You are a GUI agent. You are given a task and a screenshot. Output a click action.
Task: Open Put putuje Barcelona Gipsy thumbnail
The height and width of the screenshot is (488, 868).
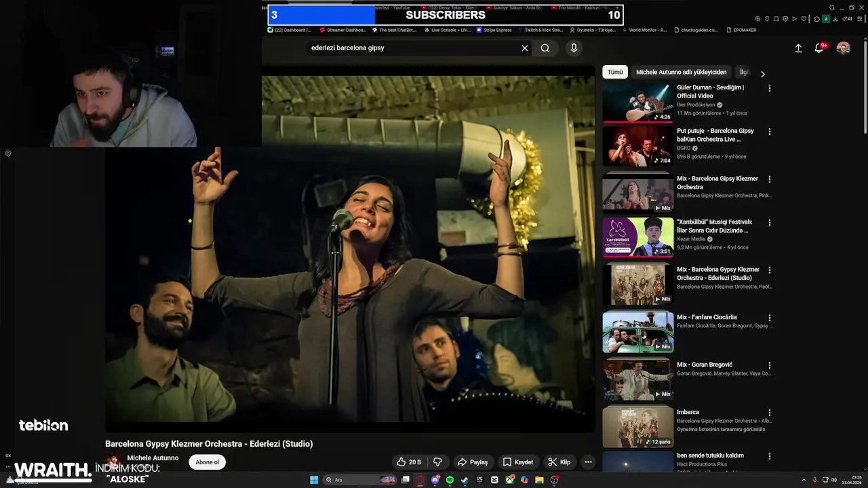coord(638,146)
